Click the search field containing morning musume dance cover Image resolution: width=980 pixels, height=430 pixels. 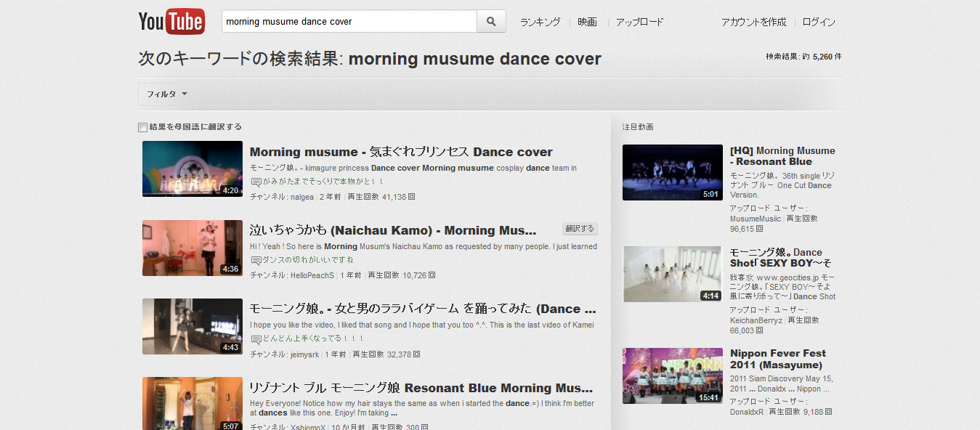click(349, 22)
